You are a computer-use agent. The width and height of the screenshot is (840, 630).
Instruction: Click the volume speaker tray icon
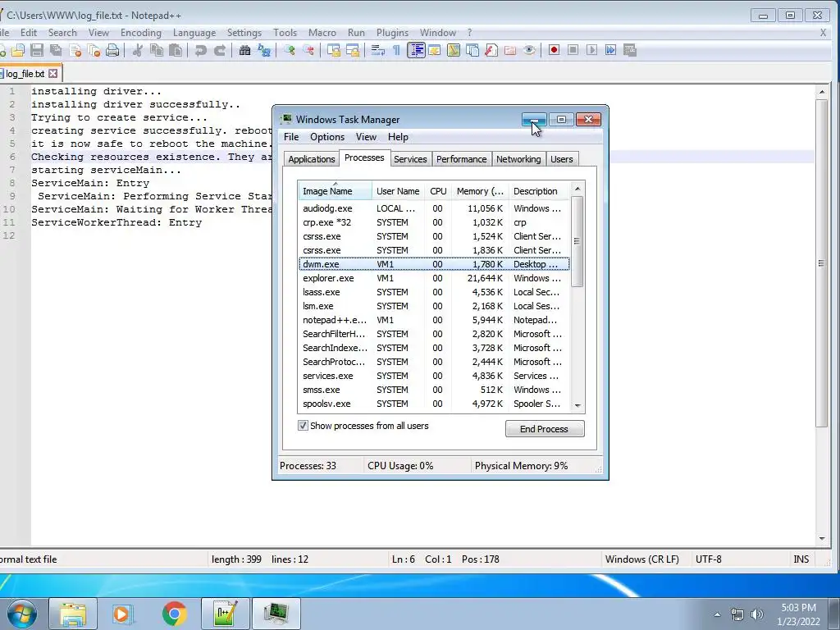point(757,614)
